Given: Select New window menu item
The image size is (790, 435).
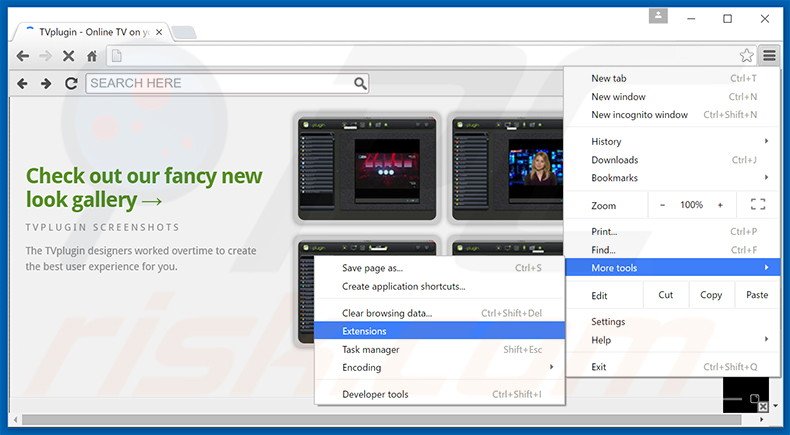Looking at the screenshot, I should pyautogui.click(x=674, y=96).
